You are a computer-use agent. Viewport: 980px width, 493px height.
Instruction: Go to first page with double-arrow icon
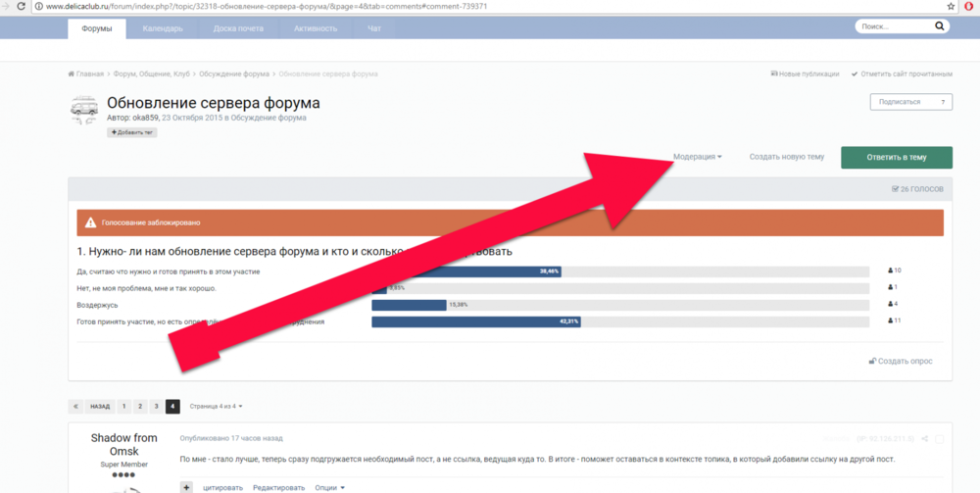tap(75, 406)
